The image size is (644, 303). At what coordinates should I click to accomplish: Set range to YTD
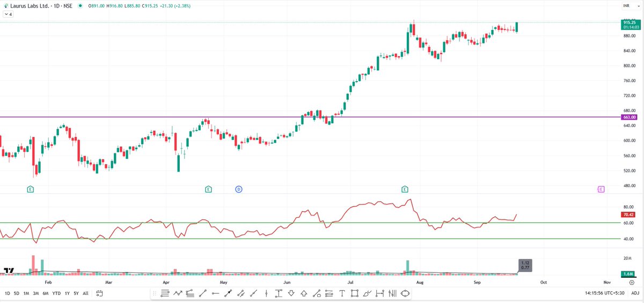(56, 293)
